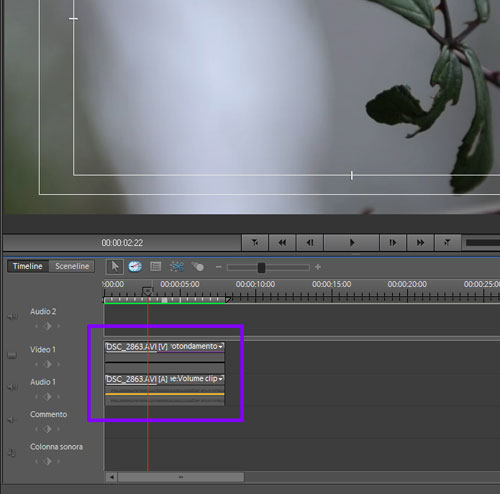Click the Smart Trim scissors icon
This screenshot has height=494, width=500.
(177, 267)
